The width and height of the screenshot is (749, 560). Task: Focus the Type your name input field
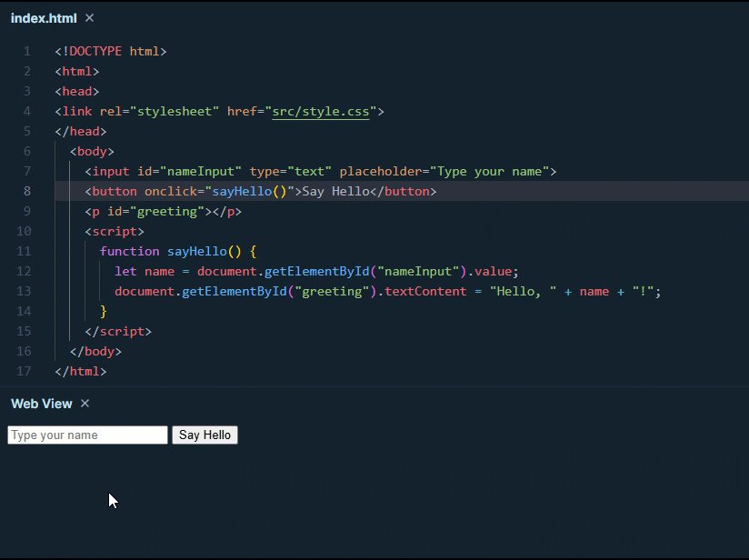click(87, 435)
